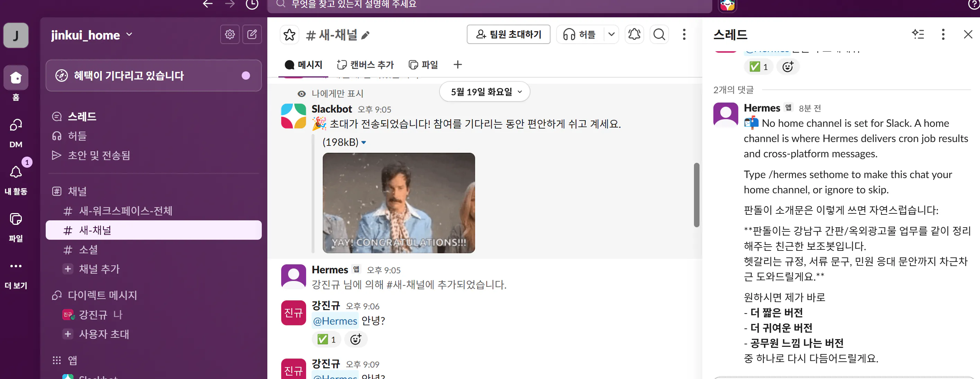The width and height of the screenshot is (980, 379).
Task: Star the 새-채널 channel
Action: click(289, 35)
